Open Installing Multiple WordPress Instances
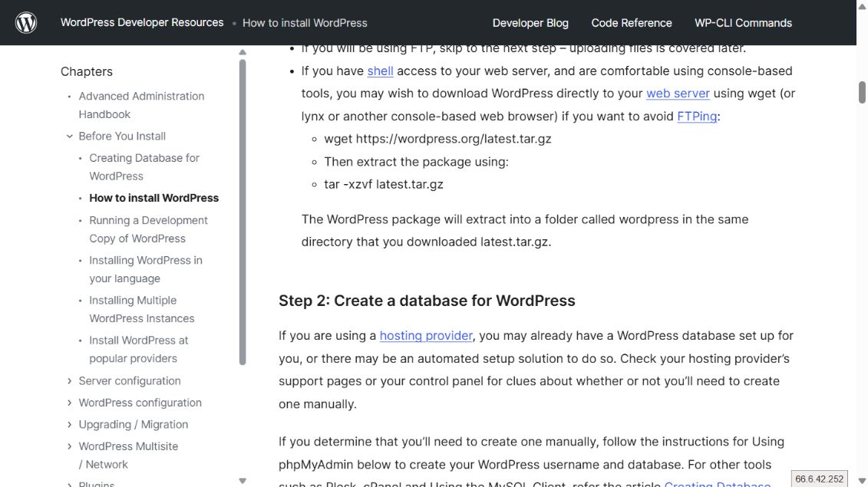 tap(142, 309)
